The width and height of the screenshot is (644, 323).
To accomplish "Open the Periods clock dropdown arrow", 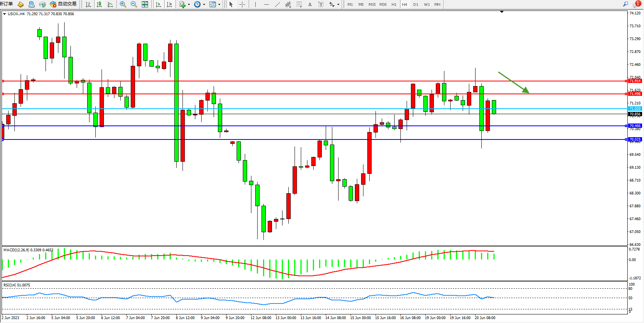I will pos(204,5).
